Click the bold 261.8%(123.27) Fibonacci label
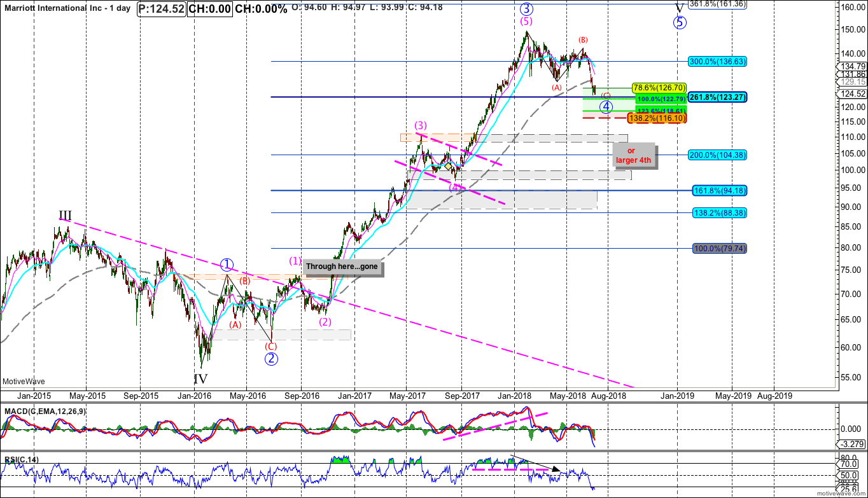The image size is (868, 498). [x=716, y=97]
